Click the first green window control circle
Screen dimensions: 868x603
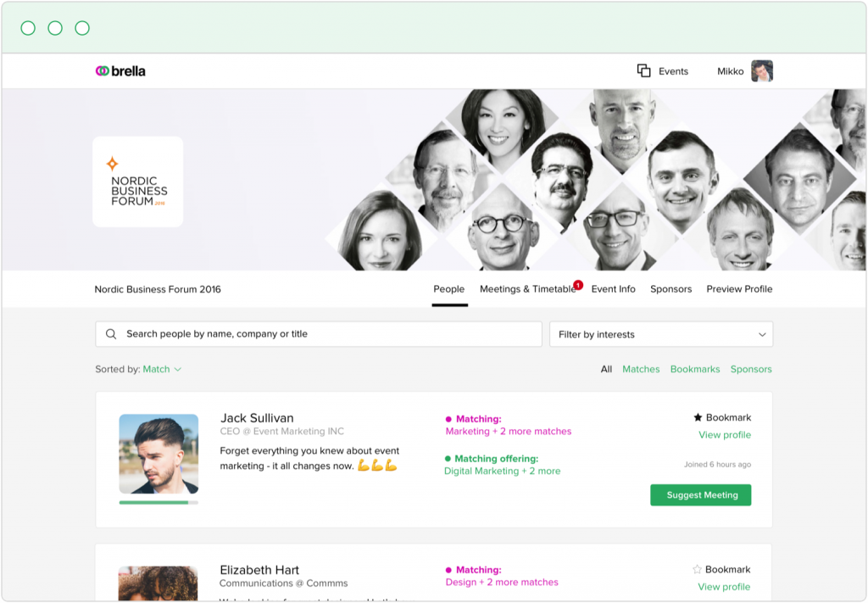28,28
